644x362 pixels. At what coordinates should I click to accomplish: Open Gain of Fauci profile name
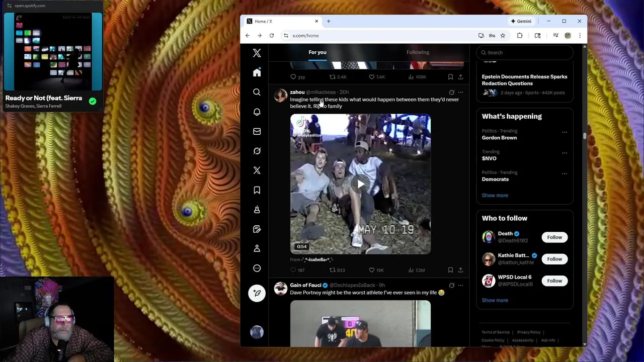[x=305, y=285]
